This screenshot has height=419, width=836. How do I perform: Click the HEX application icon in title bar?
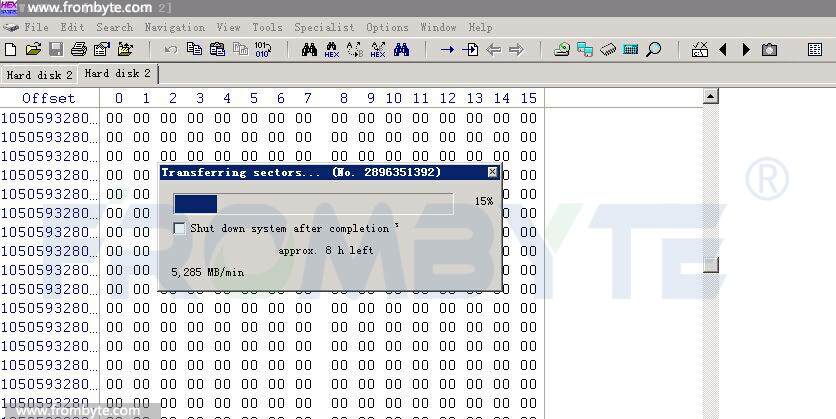tap(9, 7)
